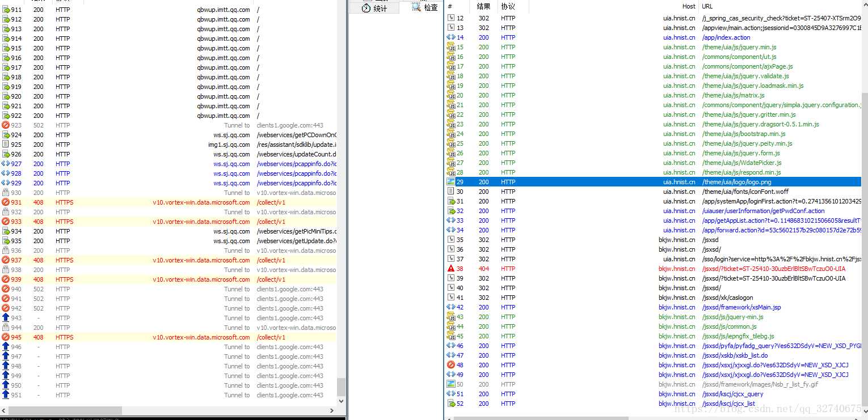Click the upload arrow icon on session 951

point(6,395)
